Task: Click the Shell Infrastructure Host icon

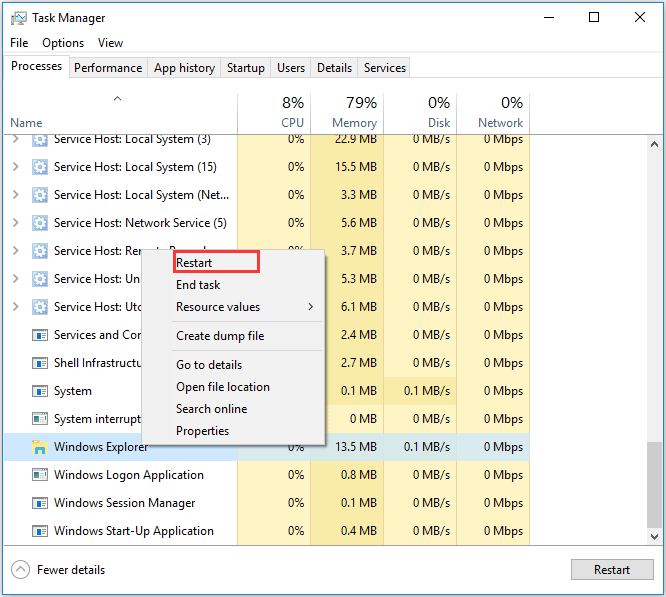Action: (x=40, y=363)
